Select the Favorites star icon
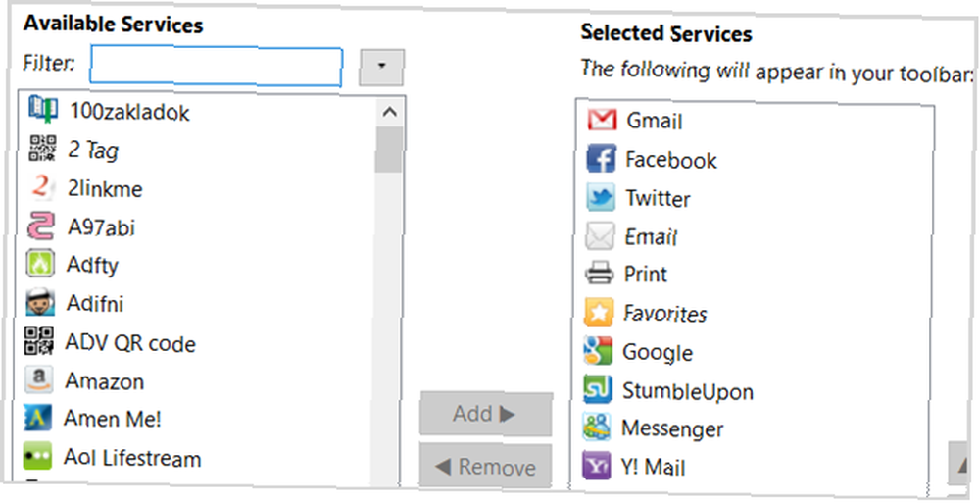Image resolution: width=980 pixels, height=503 pixels. pyautogui.click(x=598, y=312)
